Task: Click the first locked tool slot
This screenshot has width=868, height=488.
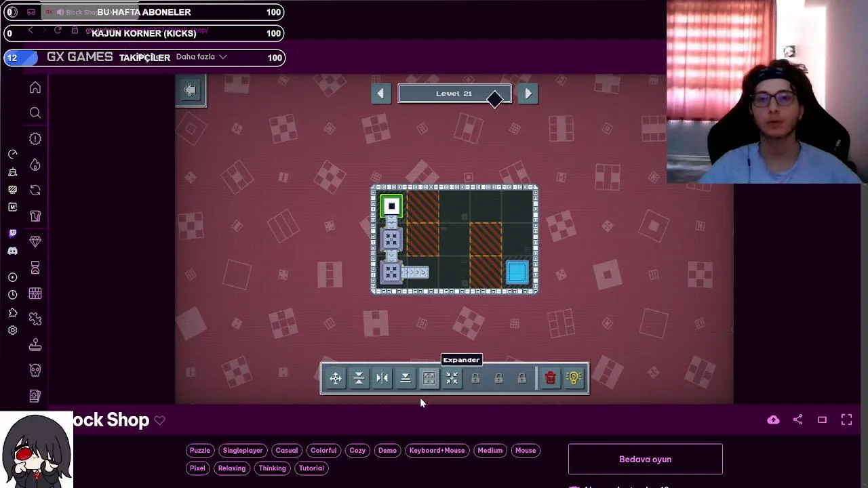Action: (475, 378)
